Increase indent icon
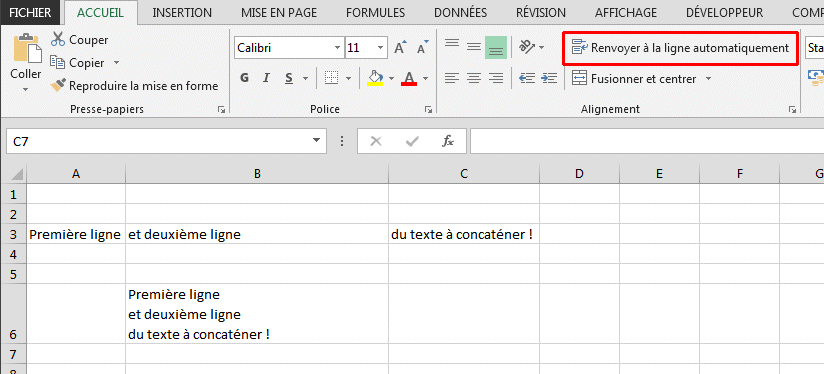 tap(549, 79)
